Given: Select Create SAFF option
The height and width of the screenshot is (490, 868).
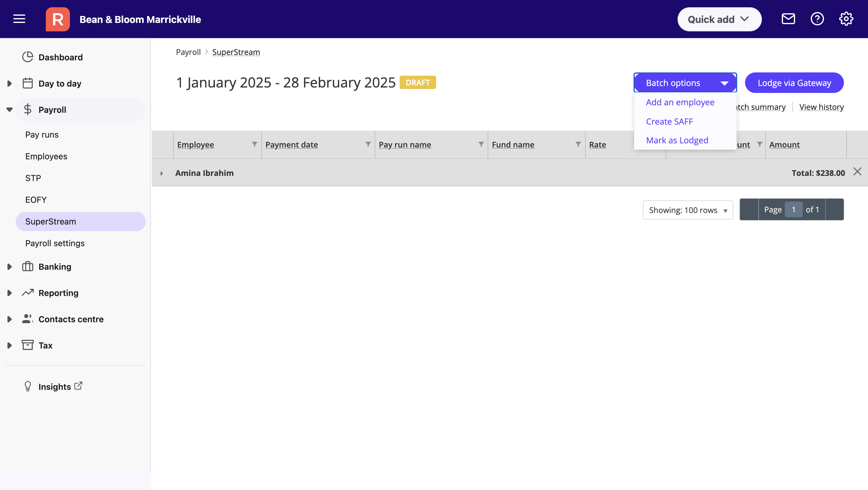Looking at the screenshot, I should 669,121.
